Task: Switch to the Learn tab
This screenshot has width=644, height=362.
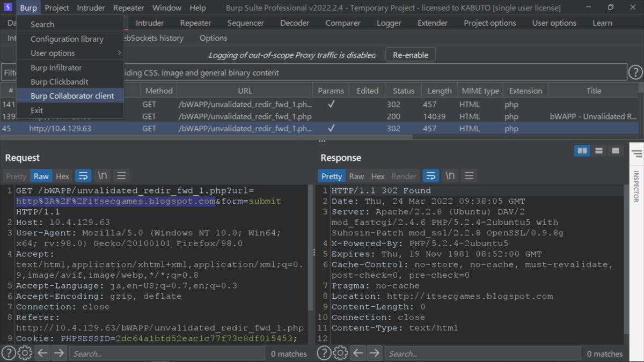Action: pos(602,23)
